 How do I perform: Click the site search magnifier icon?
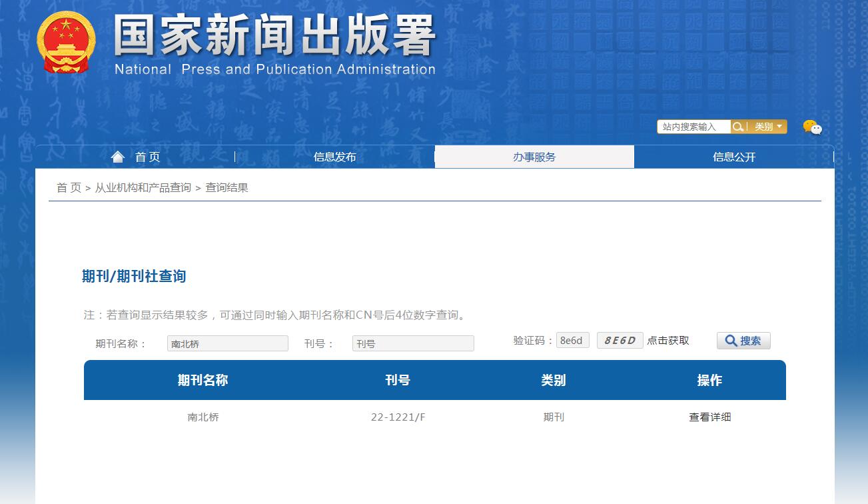738,127
